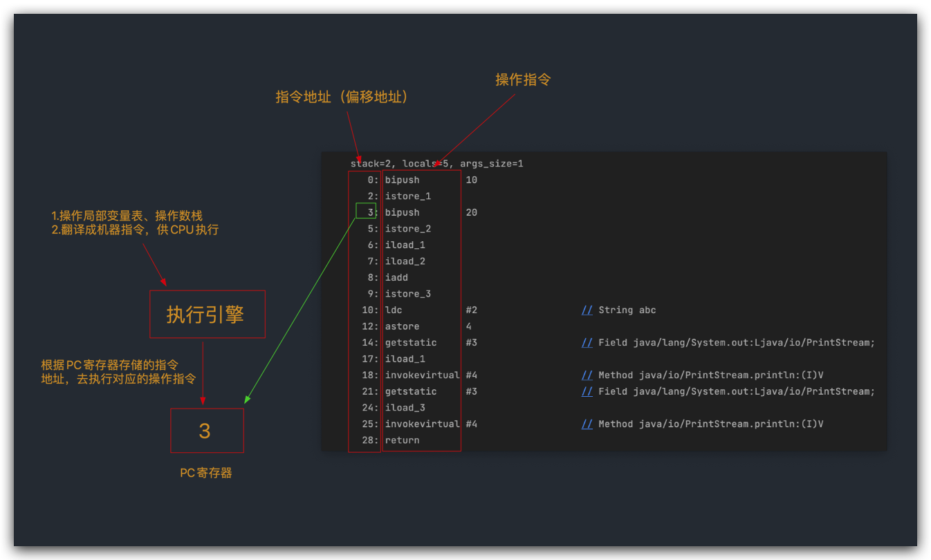Click the Method println comment on line 18
This screenshot has height=560, width=931.
tap(710, 375)
